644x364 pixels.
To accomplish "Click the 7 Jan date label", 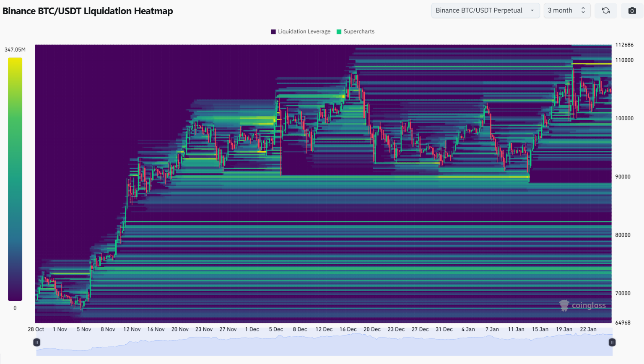I will tap(492, 329).
